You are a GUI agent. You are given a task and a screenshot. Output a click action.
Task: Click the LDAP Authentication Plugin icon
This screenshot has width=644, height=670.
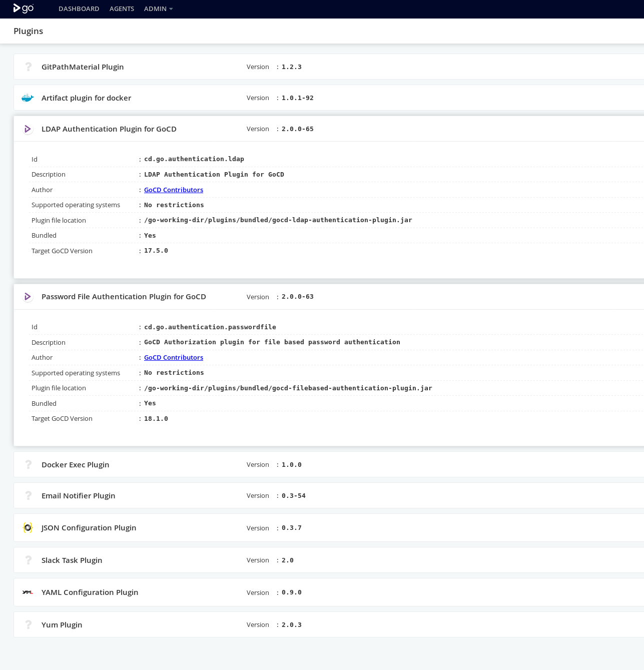click(28, 129)
